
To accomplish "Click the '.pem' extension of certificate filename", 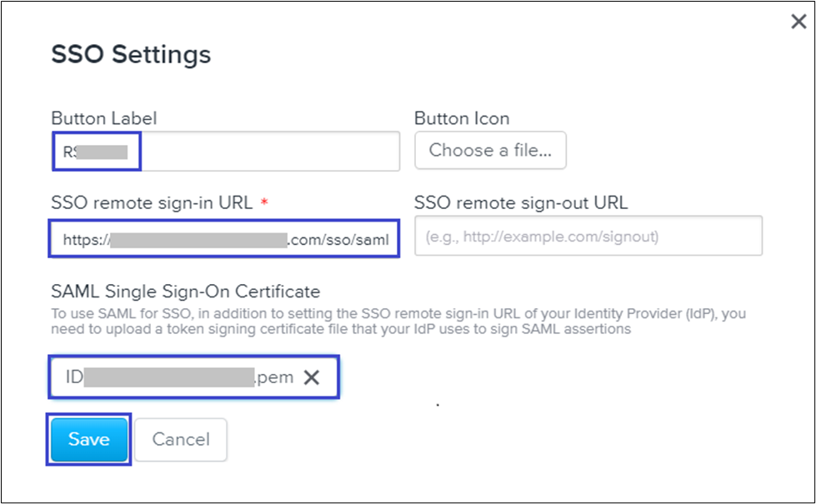I will [275, 377].
